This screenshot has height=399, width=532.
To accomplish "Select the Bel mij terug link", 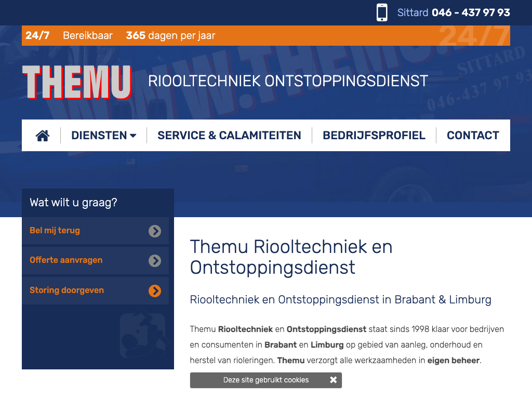I will [55, 231].
